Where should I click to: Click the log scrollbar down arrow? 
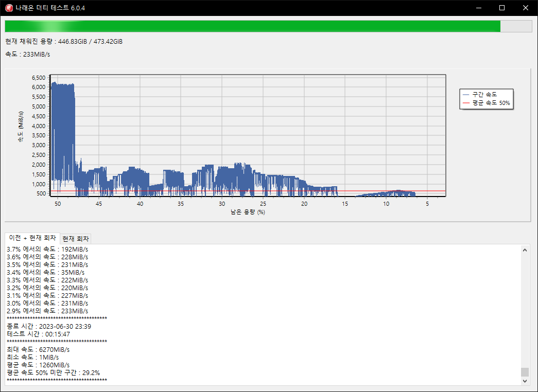coord(525,381)
